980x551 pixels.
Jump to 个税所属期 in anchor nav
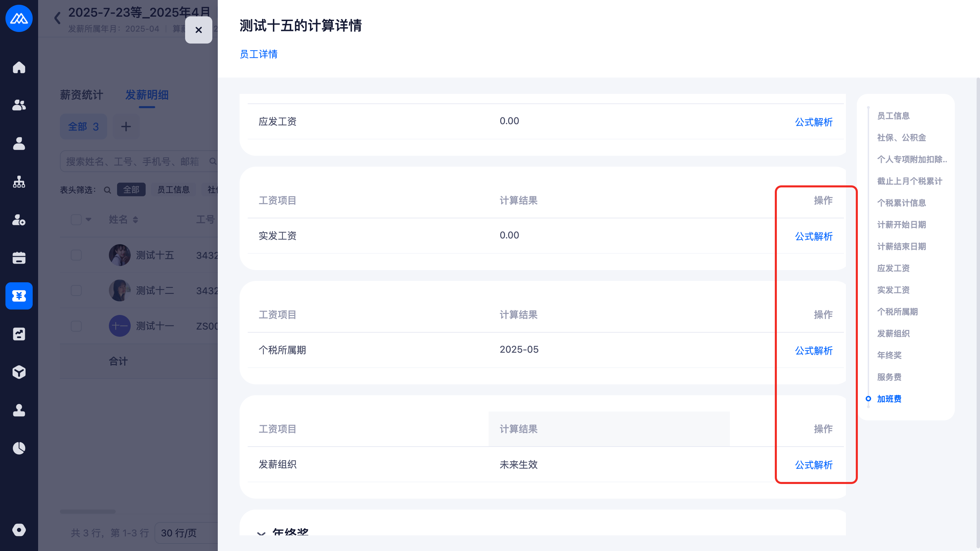click(x=897, y=312)
